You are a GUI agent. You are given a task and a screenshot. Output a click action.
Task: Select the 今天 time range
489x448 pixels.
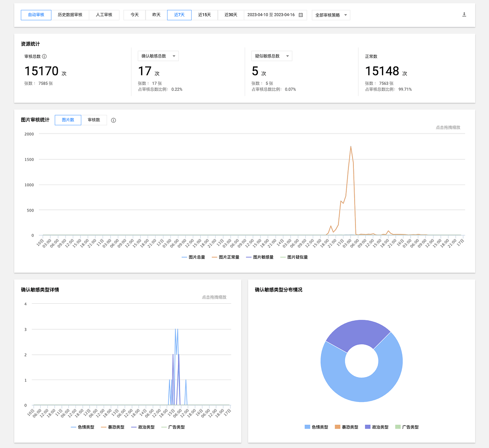pyautogui.click(x=134, y=15)
